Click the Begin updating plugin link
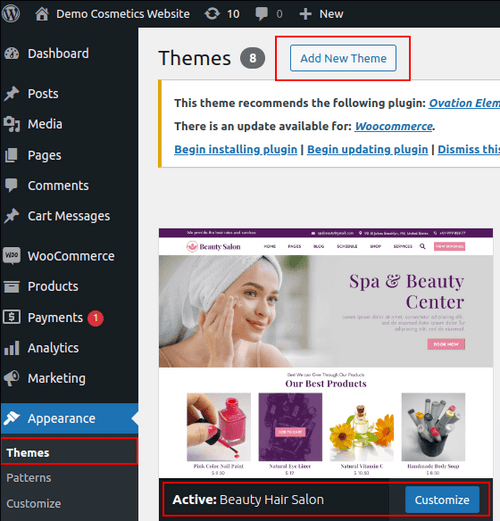The width and height of the screenshot is (500, 521). (x=367, y=149)
